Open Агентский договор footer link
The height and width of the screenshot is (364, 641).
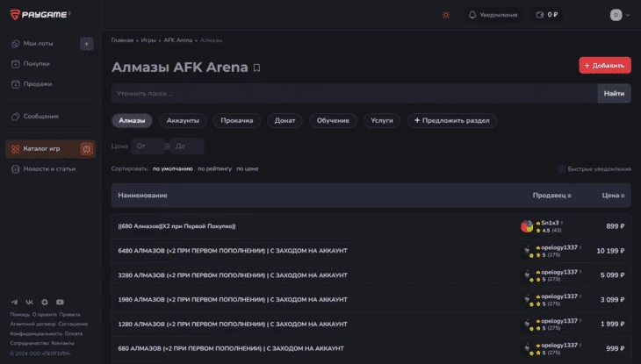tap(32, 324)
